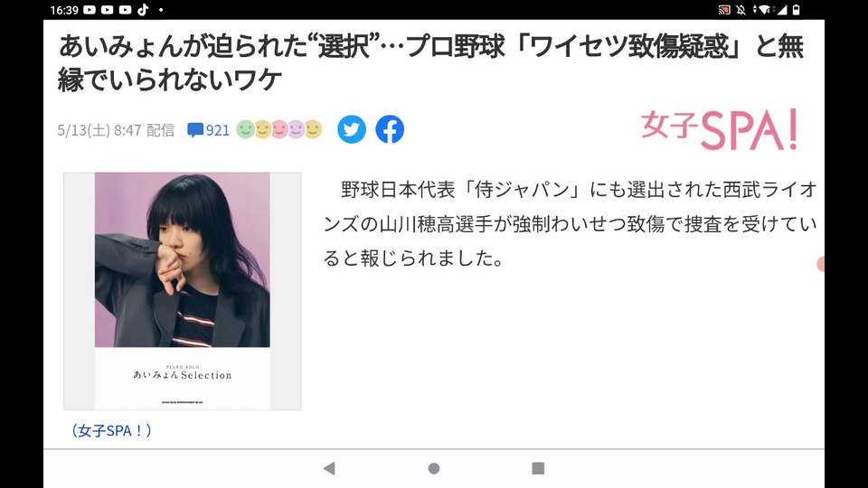Tap the battery indicator in status bar
The width and height of the screenshot is (868, 488).
tap(796, 9)
